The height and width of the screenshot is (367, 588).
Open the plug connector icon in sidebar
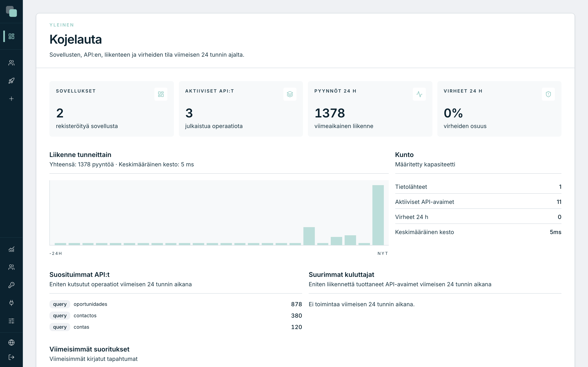click(x=11, y=303)
